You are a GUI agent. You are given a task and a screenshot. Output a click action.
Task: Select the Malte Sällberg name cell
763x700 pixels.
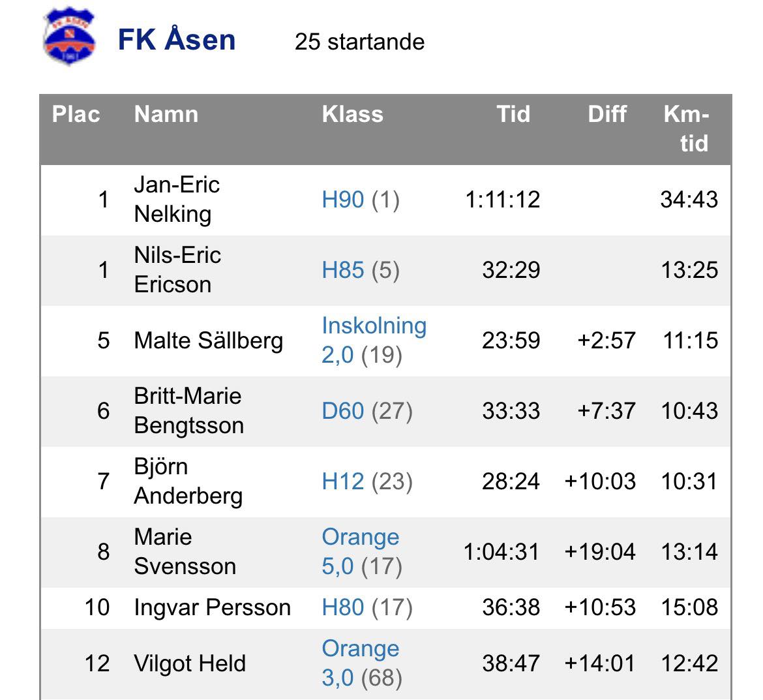[208, 341]
